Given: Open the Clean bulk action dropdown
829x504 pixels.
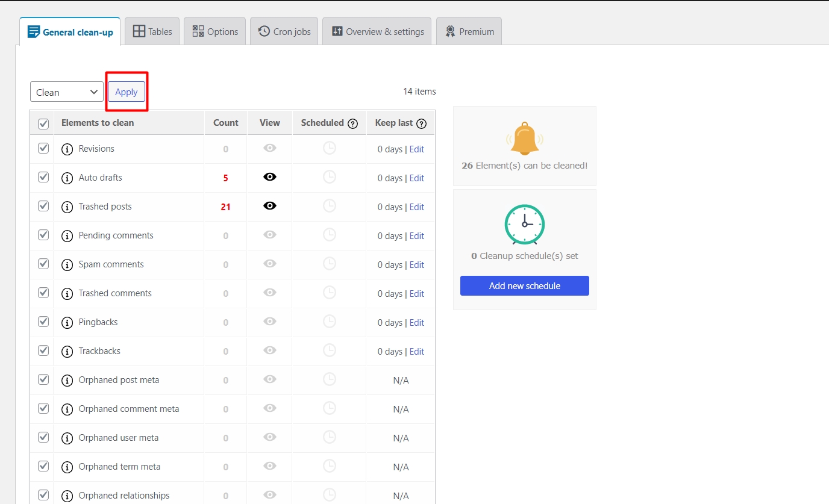Looking at the screenshot, I should pyautogui.click(x=67, y=92).
